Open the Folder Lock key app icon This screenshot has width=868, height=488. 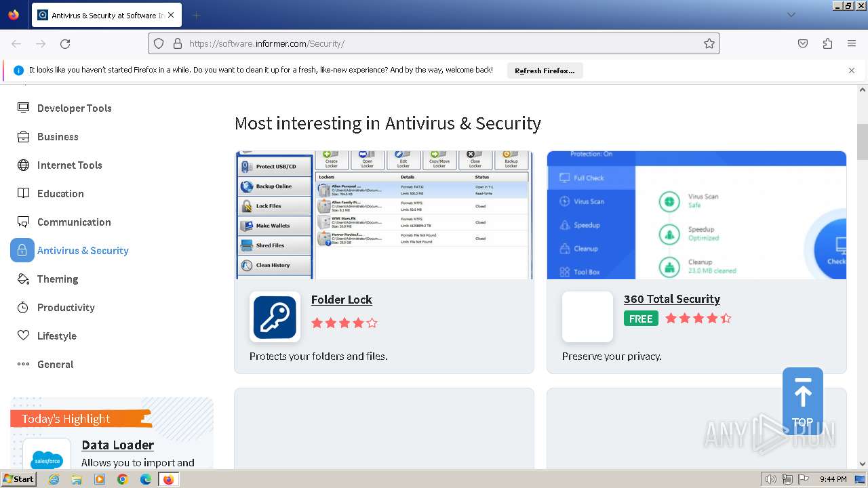pos(275,317)
